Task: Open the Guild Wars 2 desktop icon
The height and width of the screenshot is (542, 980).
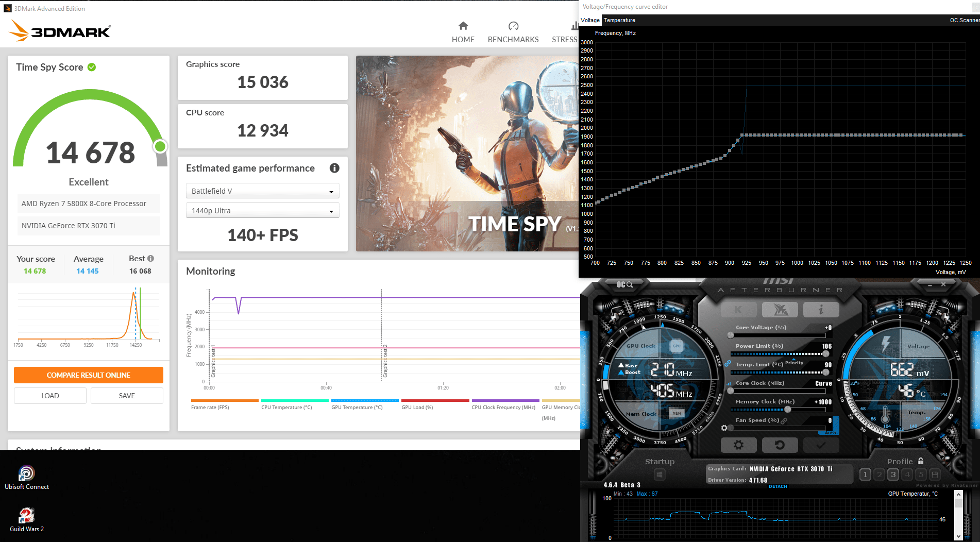Action: pyautogui.click(x=27, y=520)
